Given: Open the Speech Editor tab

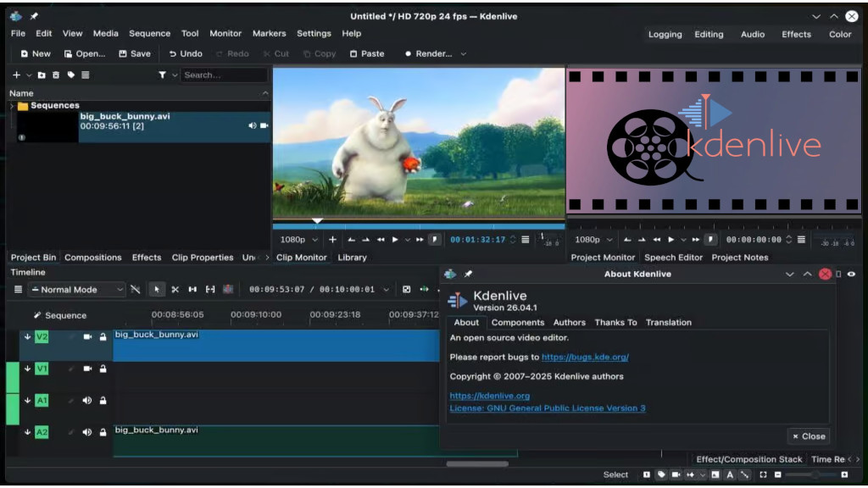Looking at the screenshot, I should (673, 258).
